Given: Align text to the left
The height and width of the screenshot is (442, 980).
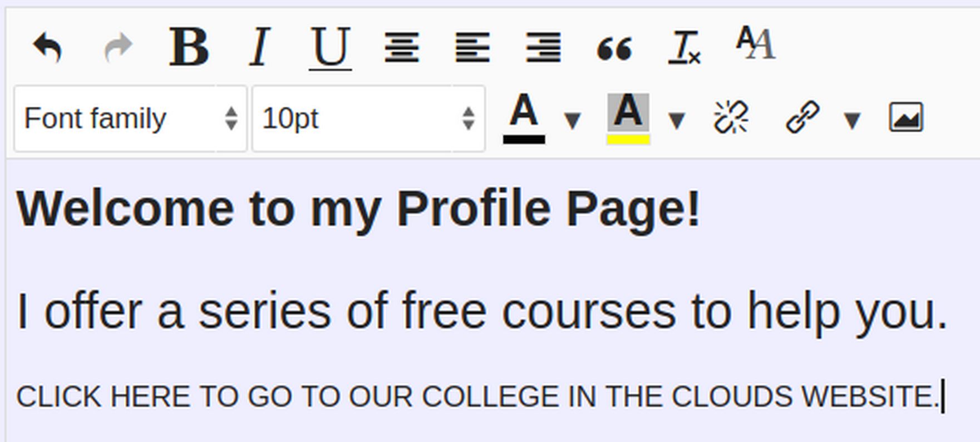Looking at the screenshot, I should (472, 47).
